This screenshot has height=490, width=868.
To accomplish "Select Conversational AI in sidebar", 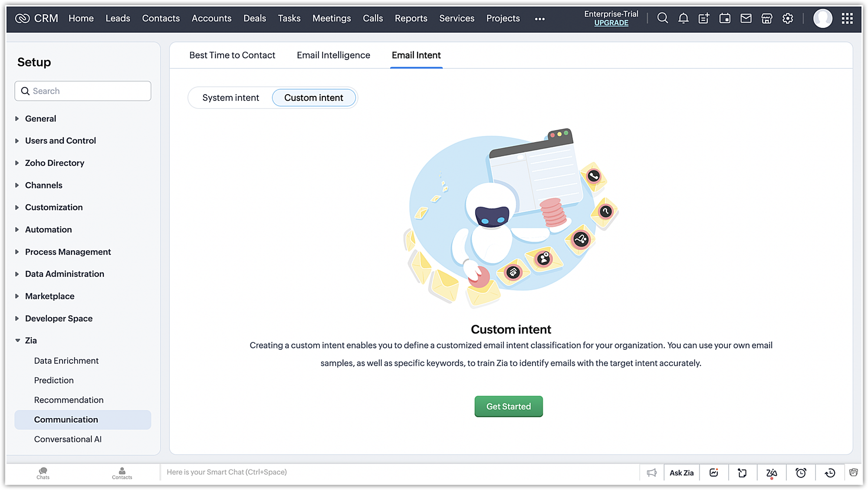I will point(68,439).
